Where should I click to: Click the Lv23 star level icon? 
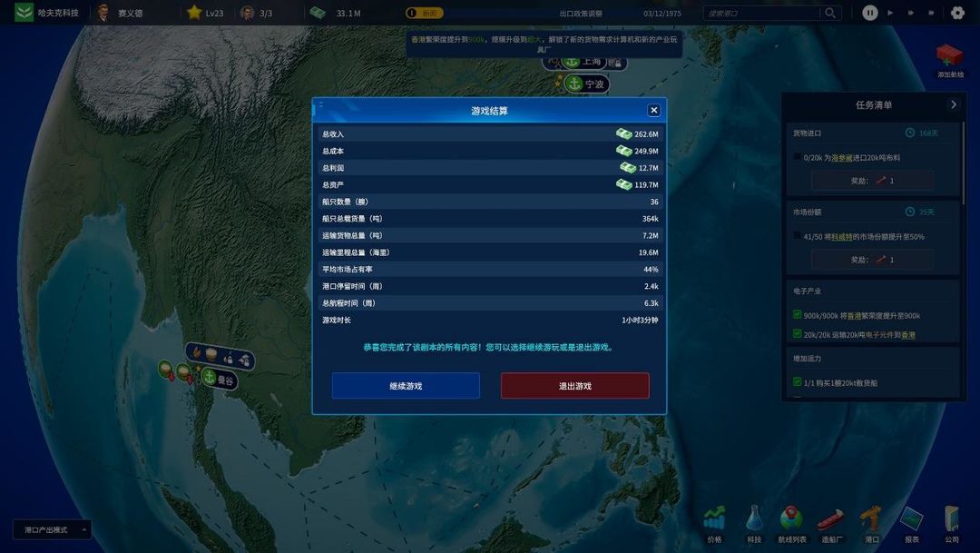click(x=194, y=13)
